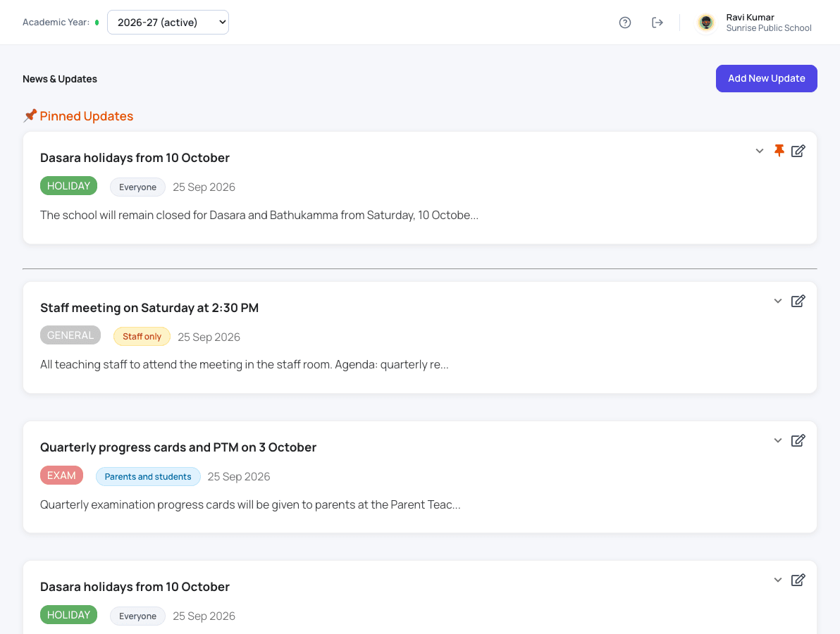Click the pushpin icon beside Pinned Updates
The width and height of the screenshot is (840, 634).
[x=30, y=116]
